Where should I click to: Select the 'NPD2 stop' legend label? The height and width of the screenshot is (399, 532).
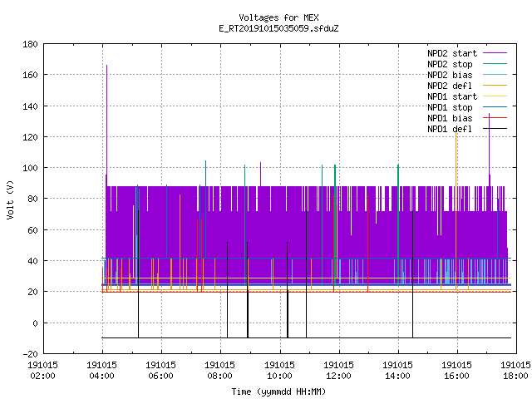pos(450,64)
